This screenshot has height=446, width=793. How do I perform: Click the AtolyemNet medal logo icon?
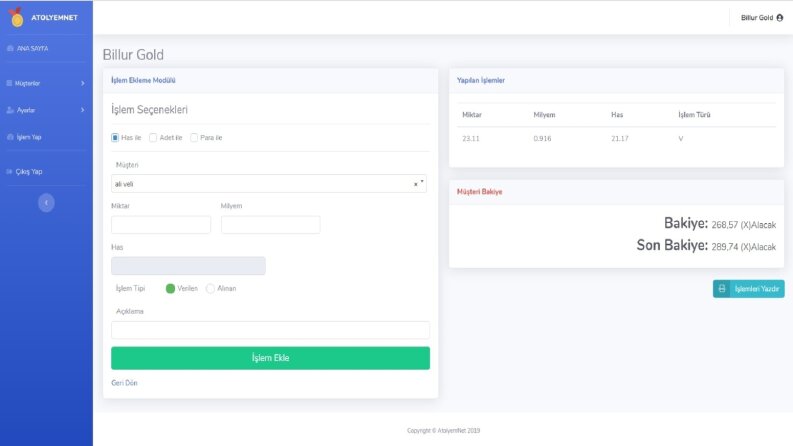(x=16, y=17)
